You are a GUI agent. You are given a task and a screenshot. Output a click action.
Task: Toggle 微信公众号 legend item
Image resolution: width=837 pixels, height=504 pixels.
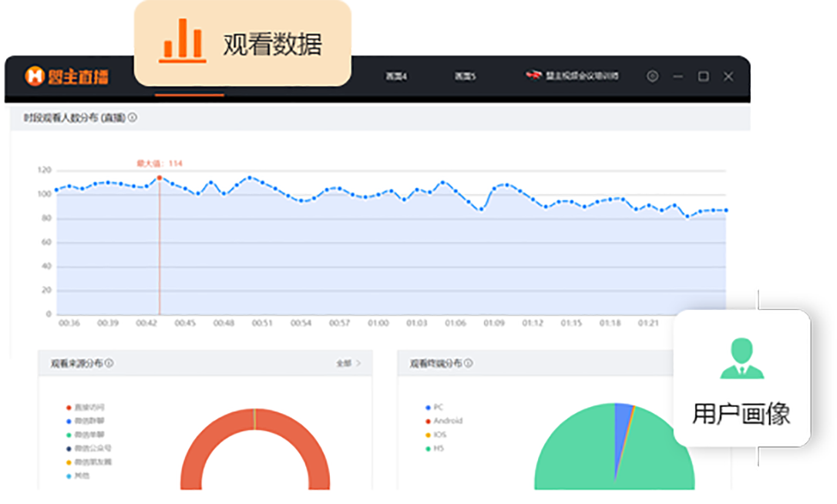point(89,449)
